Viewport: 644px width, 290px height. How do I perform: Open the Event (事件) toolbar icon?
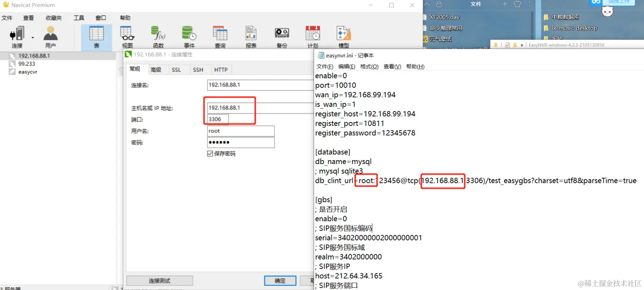click(x=189, y=37)
